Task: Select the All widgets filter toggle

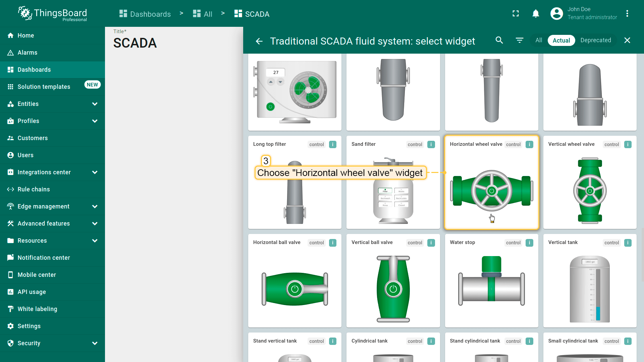Action: point(538,40)
